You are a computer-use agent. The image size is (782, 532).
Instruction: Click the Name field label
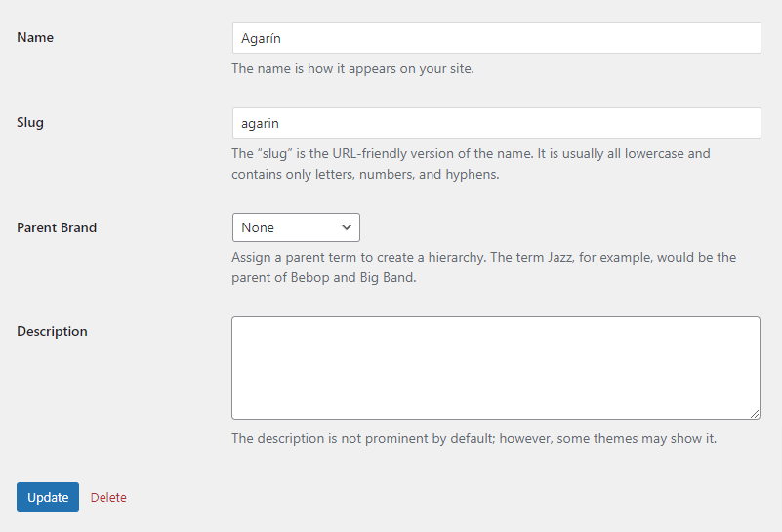(x=35, y=37)
